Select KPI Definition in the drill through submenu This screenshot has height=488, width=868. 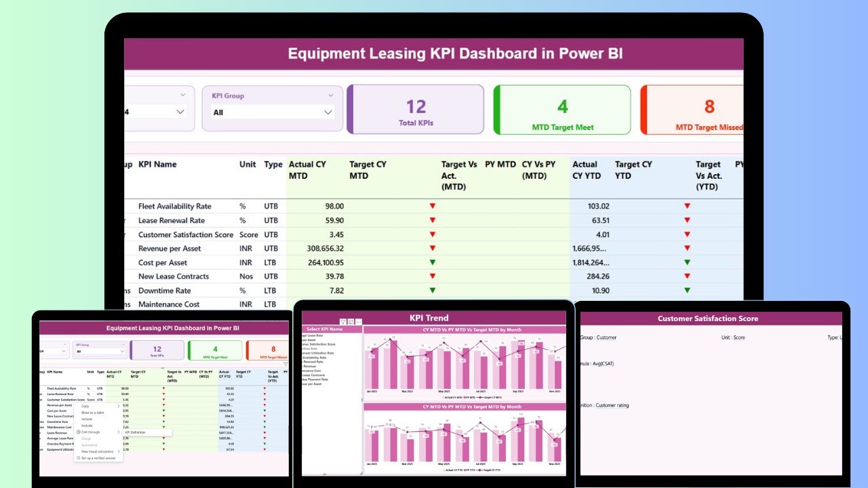click(135, 432)
